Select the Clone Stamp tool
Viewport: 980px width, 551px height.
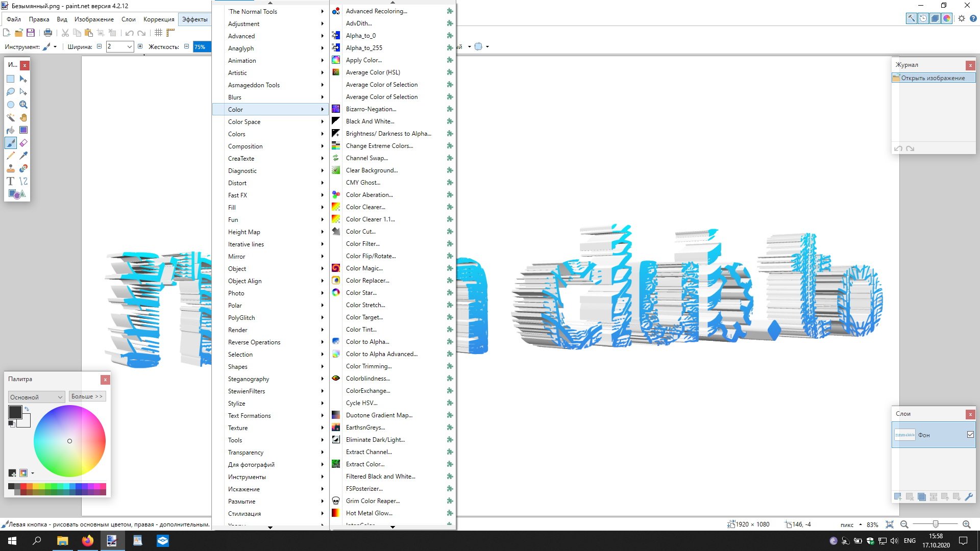tap(11, 168)
